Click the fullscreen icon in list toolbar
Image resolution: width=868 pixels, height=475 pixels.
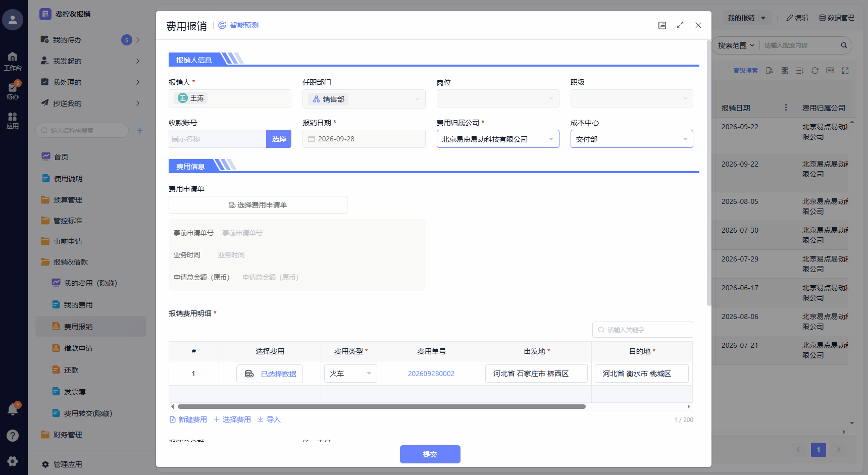click(845, 71)
